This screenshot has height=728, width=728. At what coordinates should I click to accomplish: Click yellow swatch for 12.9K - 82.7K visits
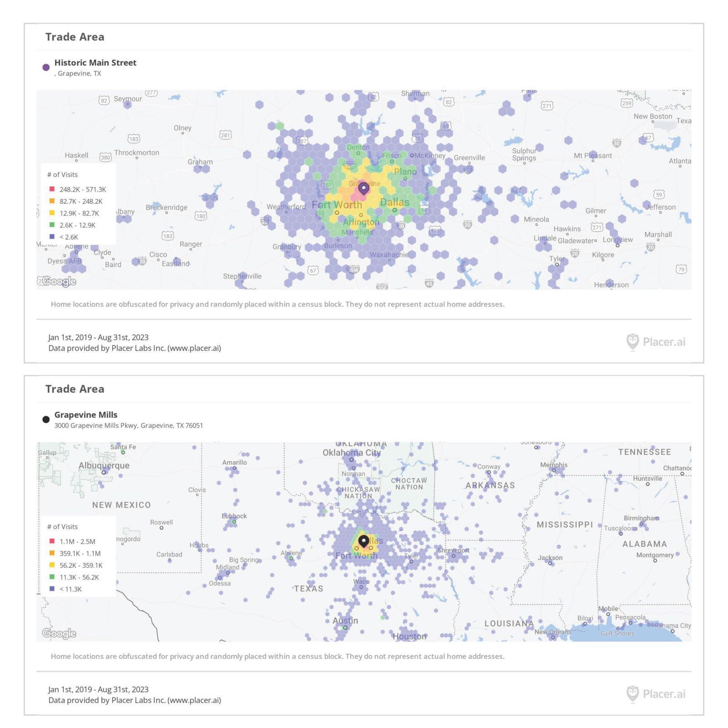(x=52, y=213)
